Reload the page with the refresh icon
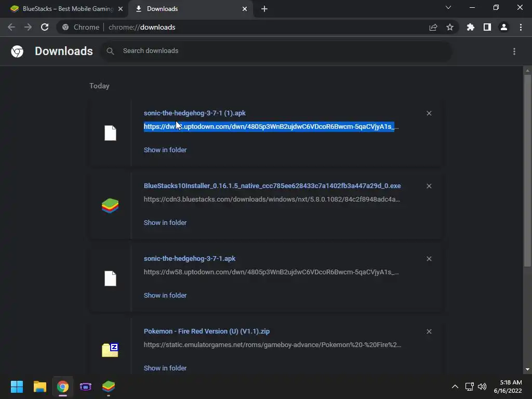The width and height of the screenshot is (532, 399). [x=45, y=27]
